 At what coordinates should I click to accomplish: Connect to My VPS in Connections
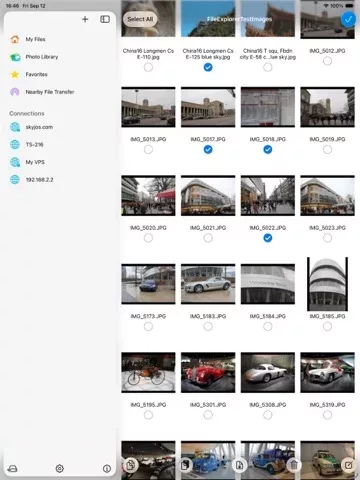pyautogui.click(x=35, y=162)
